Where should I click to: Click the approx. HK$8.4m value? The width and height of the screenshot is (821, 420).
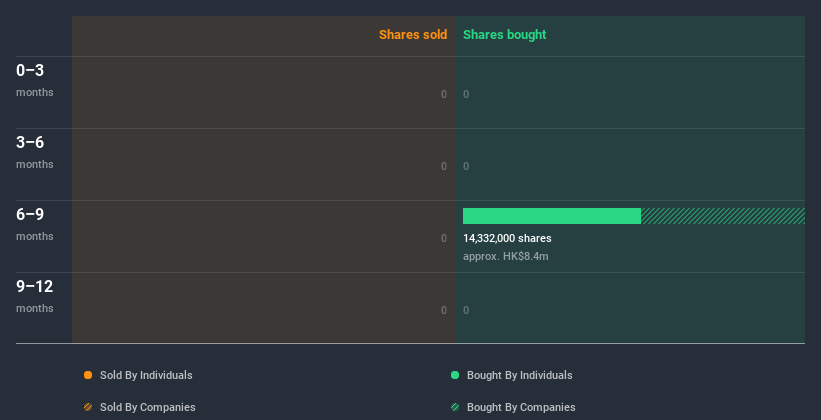(506, 257)
